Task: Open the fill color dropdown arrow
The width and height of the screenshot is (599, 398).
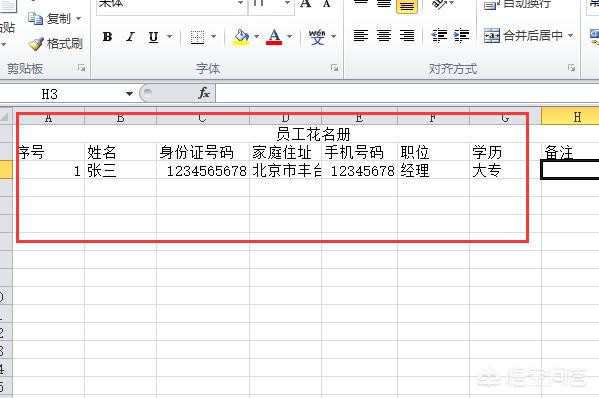Action: (256, 37)
